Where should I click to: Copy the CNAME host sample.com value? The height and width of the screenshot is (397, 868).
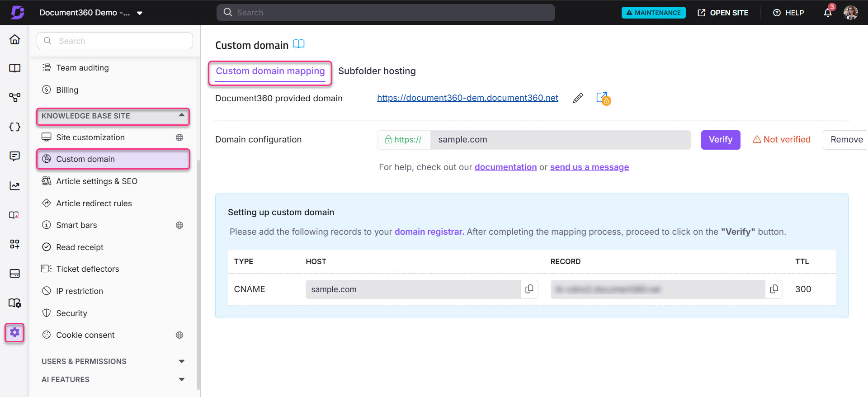(x=529, y=289)
